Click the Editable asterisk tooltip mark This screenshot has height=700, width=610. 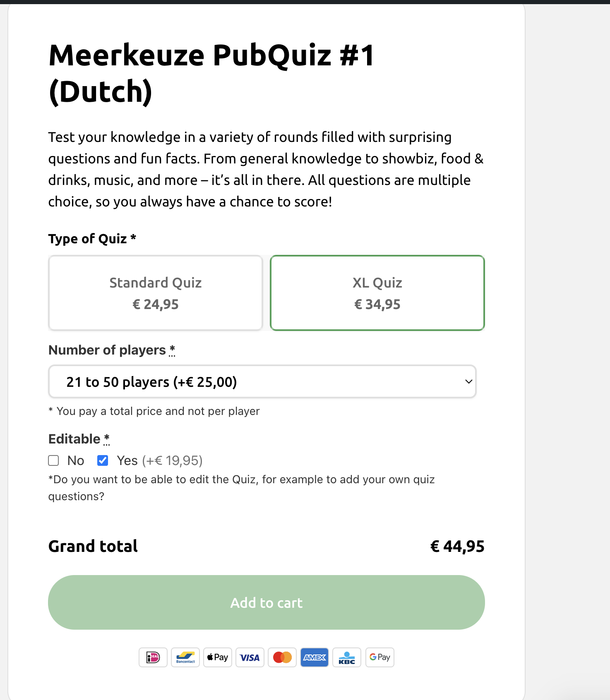(107, 439)
